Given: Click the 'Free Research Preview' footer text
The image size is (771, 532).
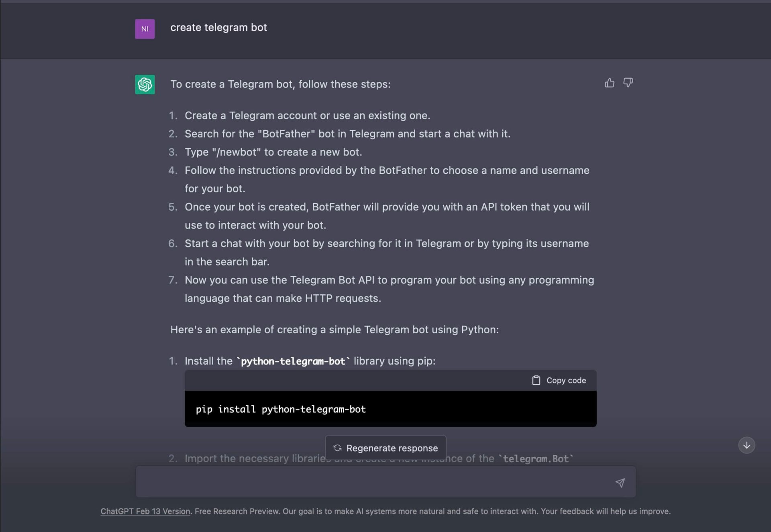Looking at the screenshot, I should click(237, 511).
